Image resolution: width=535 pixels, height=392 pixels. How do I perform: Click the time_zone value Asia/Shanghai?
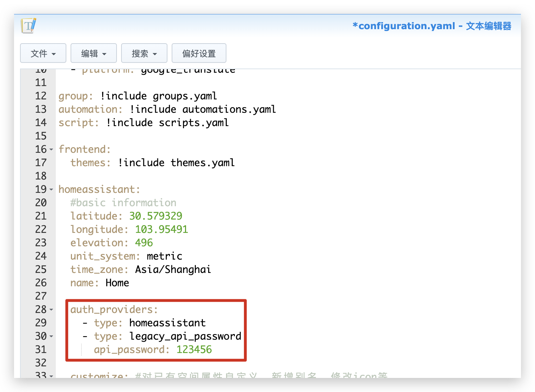pos(173,269)
